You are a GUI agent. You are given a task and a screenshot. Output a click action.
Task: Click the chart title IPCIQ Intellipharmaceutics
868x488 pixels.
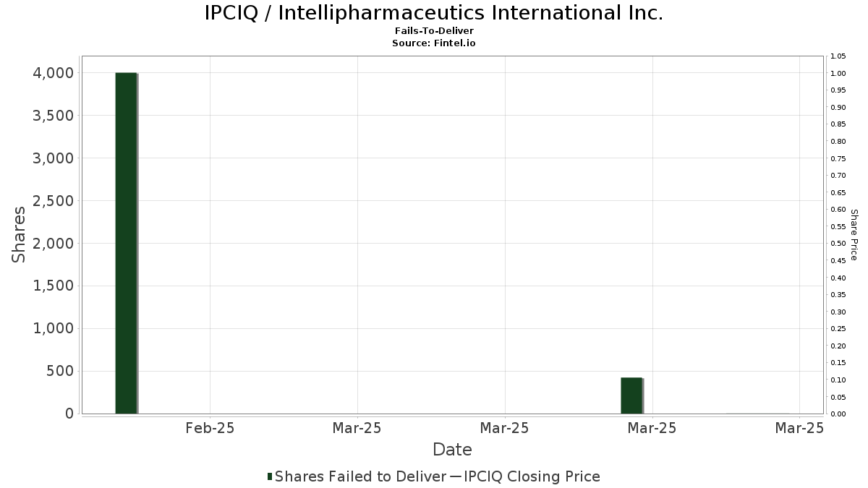434,13
